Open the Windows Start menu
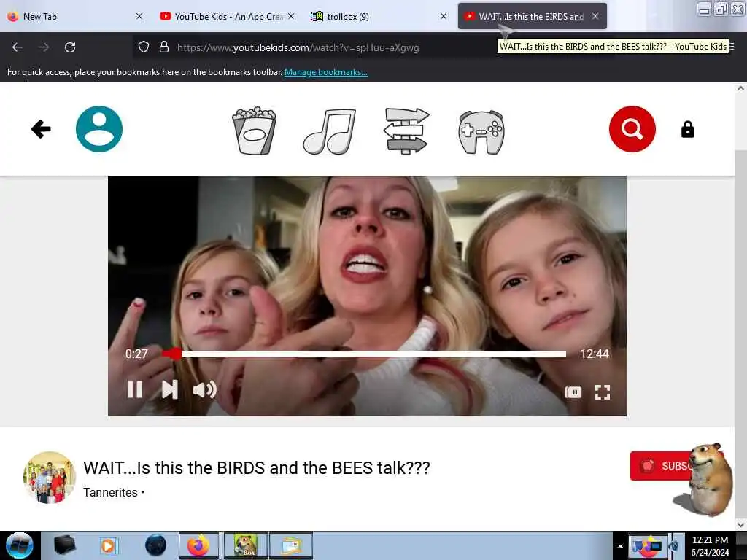The height and width of the screenshot is (560, 747). click(x=20, y=545)
